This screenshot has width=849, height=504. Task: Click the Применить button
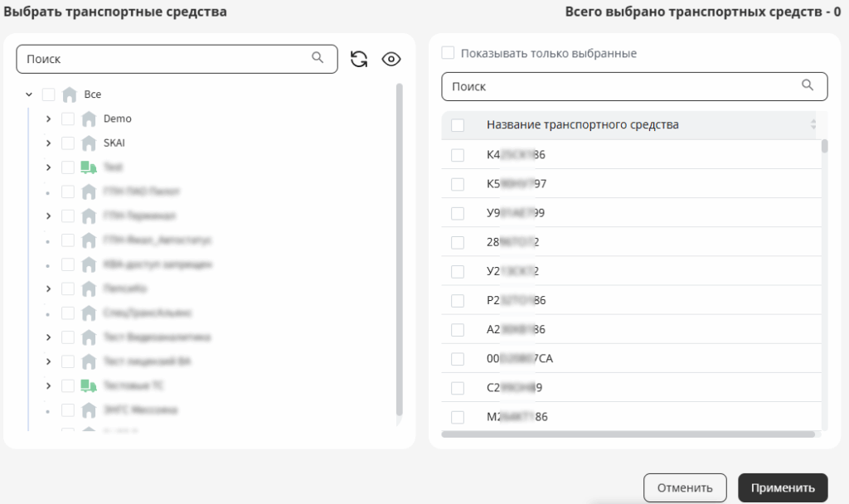(783, 487)
